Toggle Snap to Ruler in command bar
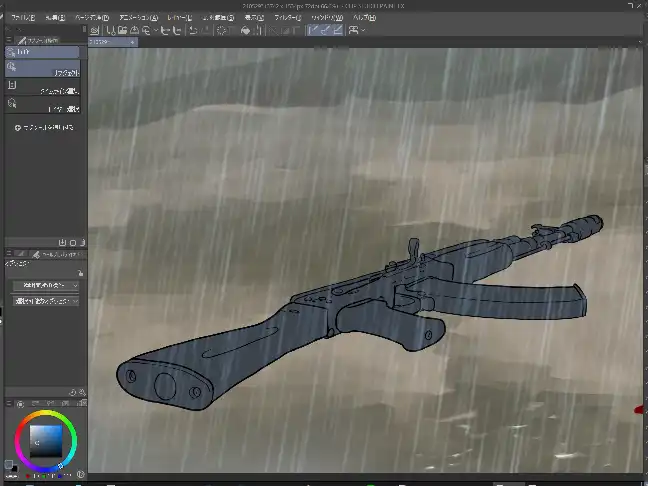 pyautogui.click(x=313, y=30)
